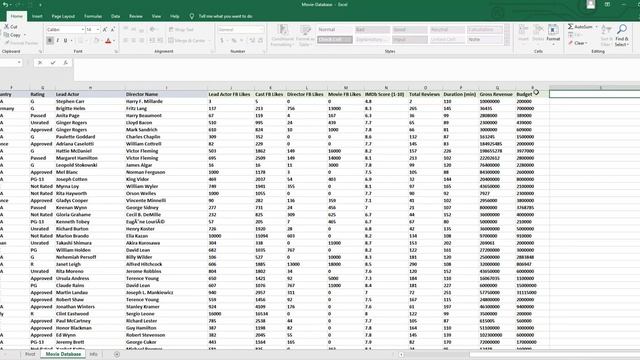This screenshot has height=360, width=640.
Task: Apply the red font color button
Action: pos(108,41)
